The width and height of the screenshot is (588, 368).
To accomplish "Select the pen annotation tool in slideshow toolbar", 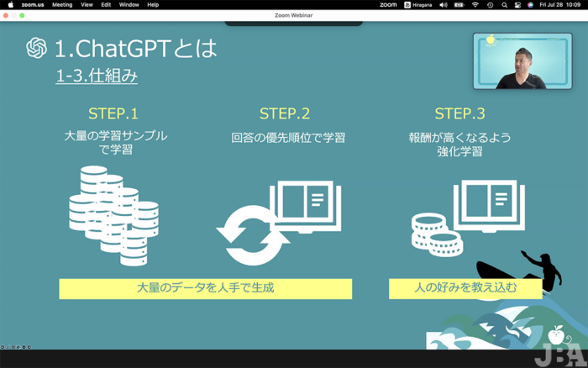I will coord(8,347).
